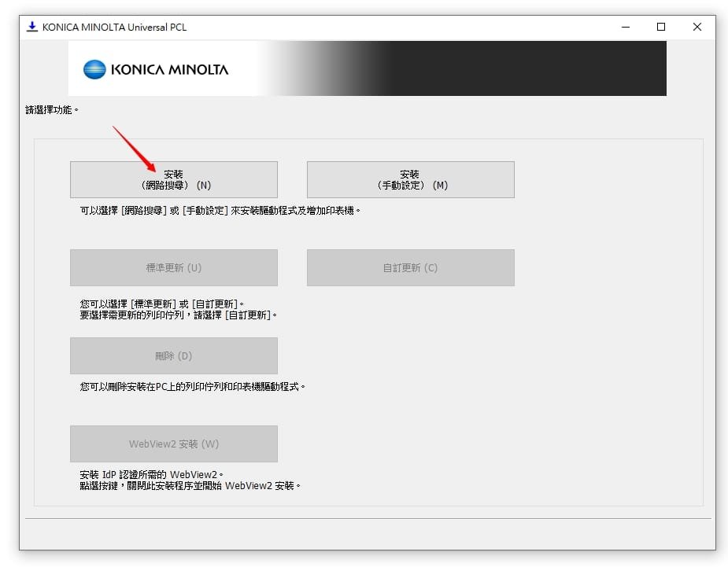The image size is (728, 567).
Task: Select the 自訂更新 (C) button
Action: pyautogui.click(x=410, y=267)
